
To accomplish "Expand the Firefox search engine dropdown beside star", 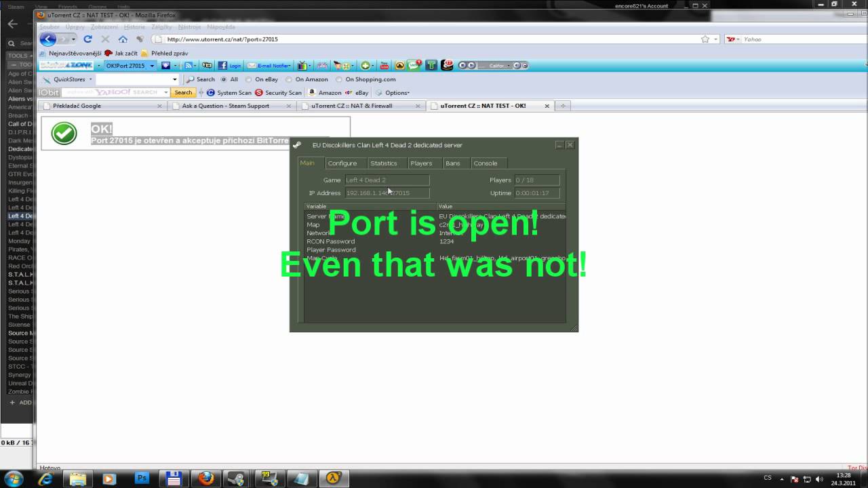I will pyautogui.click(x=715, y=39).
